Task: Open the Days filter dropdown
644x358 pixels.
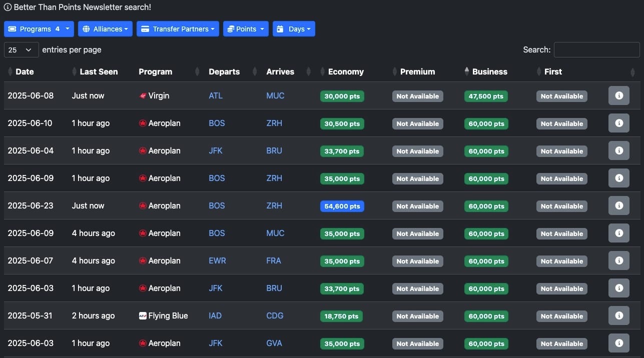Action: point(294,29)
